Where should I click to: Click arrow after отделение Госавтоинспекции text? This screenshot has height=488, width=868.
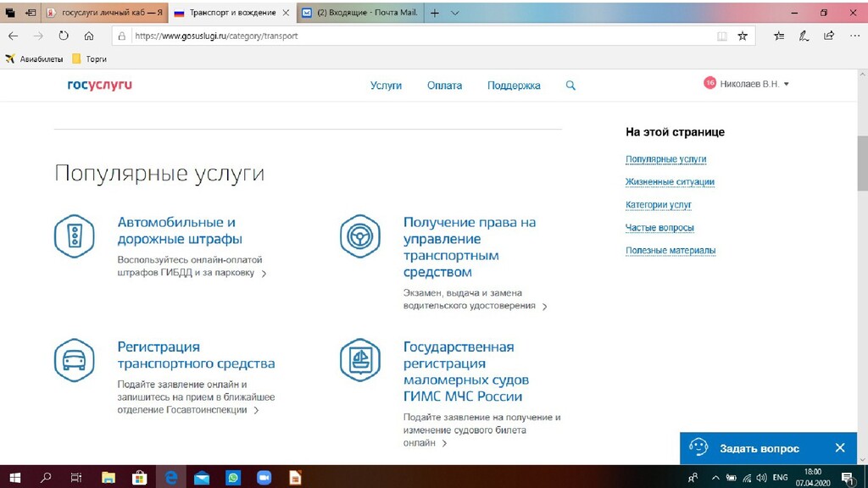click(256, 411)
